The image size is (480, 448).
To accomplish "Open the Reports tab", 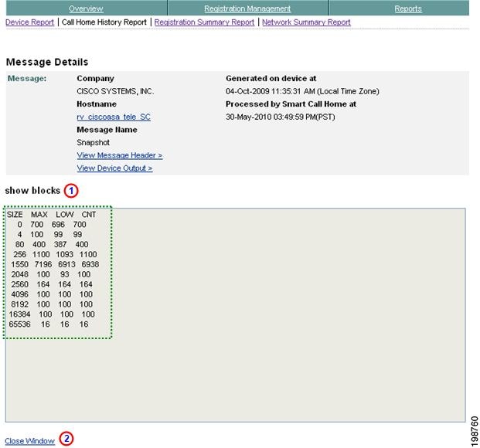I will point(408,8).
